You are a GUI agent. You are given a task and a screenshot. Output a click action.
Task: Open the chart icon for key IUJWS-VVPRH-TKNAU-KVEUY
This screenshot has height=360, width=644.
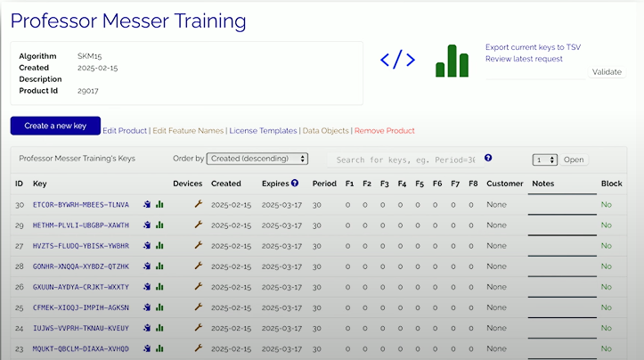159,328
